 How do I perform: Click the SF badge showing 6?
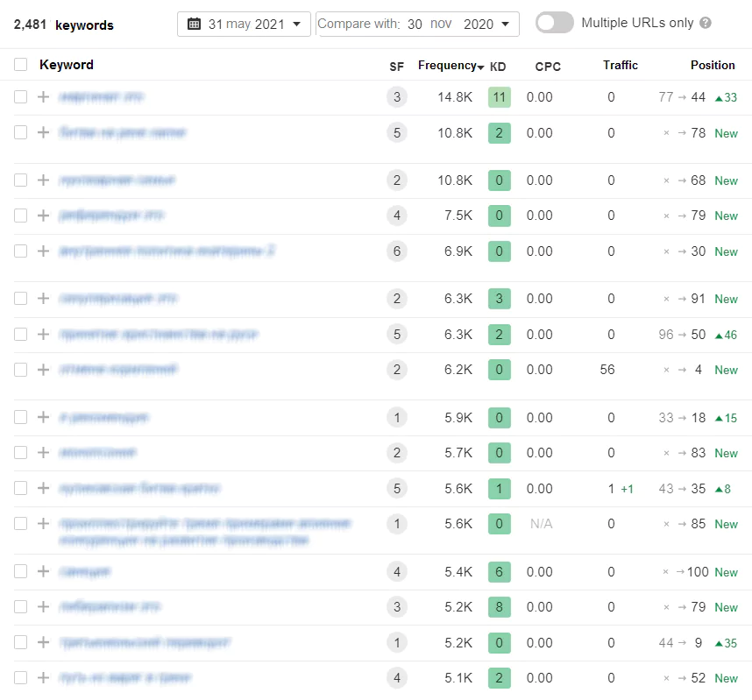[x=397, y=251]
